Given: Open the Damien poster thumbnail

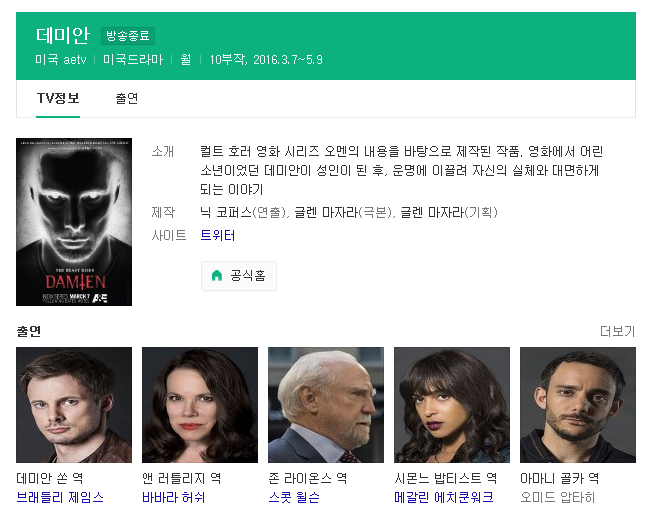Looking at the screenshot, I should [74, 222].
